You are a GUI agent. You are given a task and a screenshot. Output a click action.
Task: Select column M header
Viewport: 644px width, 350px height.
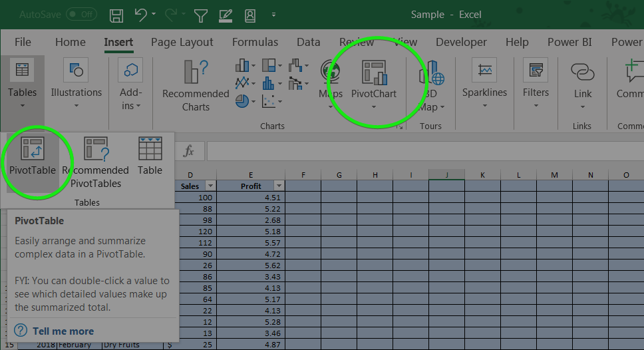[554, 175]
